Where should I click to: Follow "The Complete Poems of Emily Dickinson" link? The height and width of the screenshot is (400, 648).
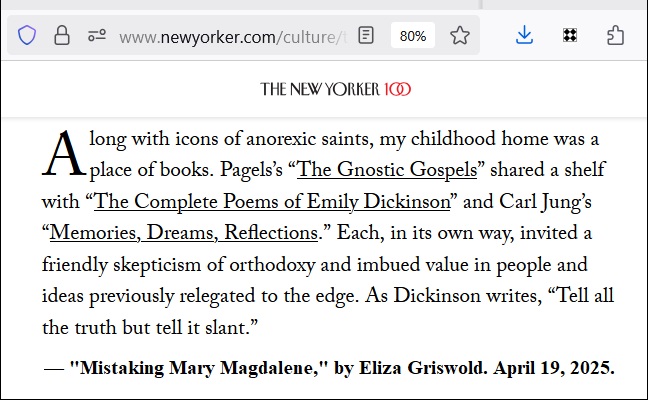[x=272, y=202]
